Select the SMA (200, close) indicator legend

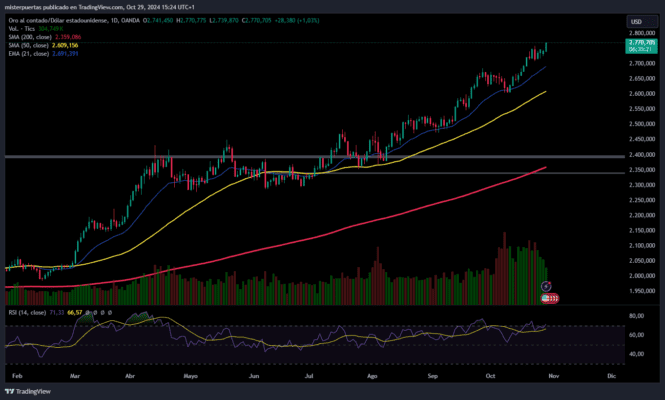(30, 37)
